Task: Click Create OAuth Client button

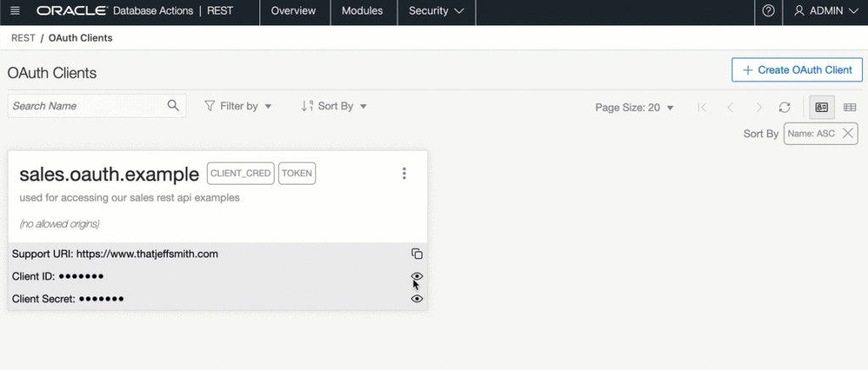Action: (797, 70)
